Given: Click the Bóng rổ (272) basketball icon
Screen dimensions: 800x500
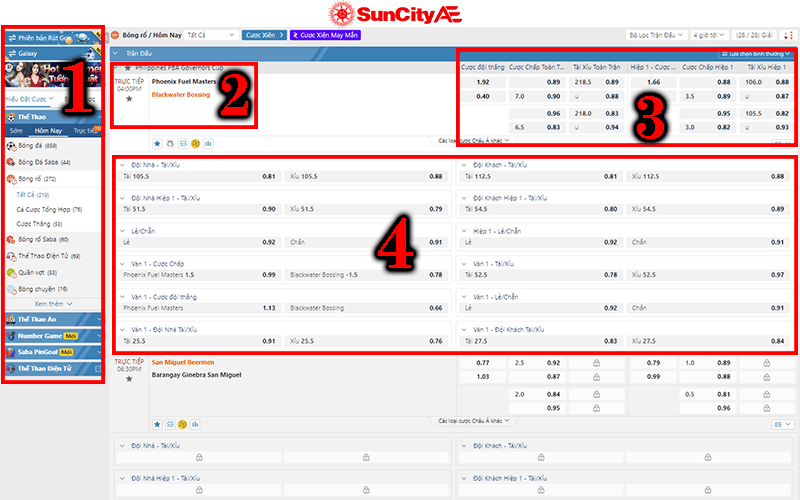Looking at the screenshot, I should (11, 179).
